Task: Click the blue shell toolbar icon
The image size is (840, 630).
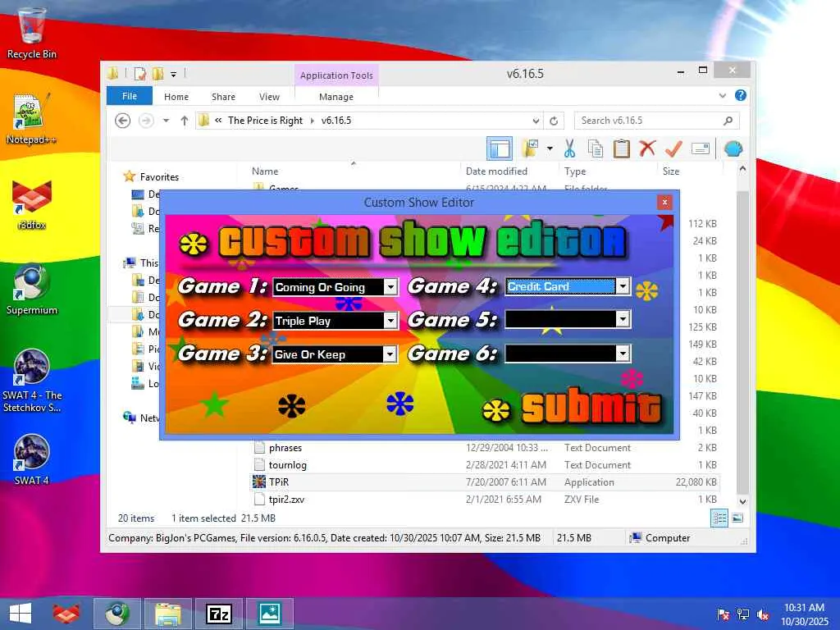Action: (x=733, y=148)
